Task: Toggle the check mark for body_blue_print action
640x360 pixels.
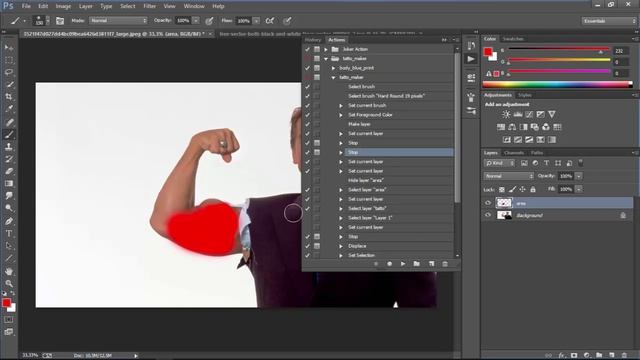Action: click(x=307, y=68)
